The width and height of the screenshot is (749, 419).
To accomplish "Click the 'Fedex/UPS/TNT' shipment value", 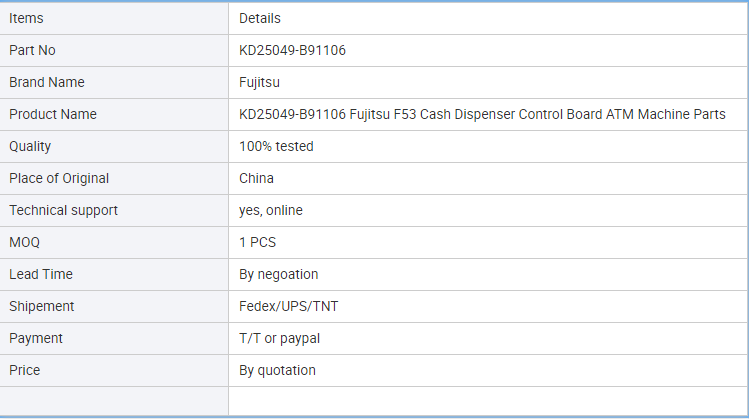I will click(x=289, y=306).
